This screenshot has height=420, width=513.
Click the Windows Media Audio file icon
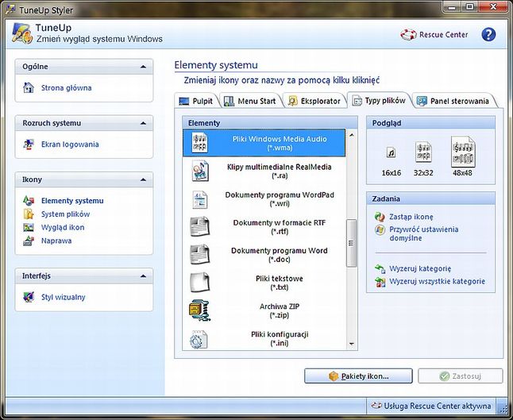coord(199,143)
